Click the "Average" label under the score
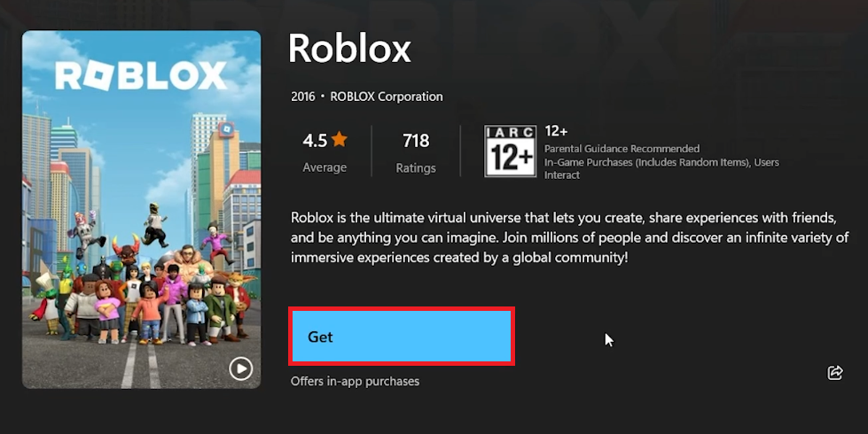 [x=325, y=168]
